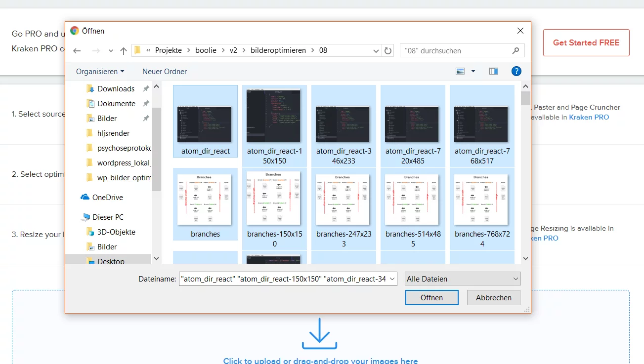This screenshot has height=364, width=644.
Task: Refresh the folder 08 view
Action: click(388, 50)
